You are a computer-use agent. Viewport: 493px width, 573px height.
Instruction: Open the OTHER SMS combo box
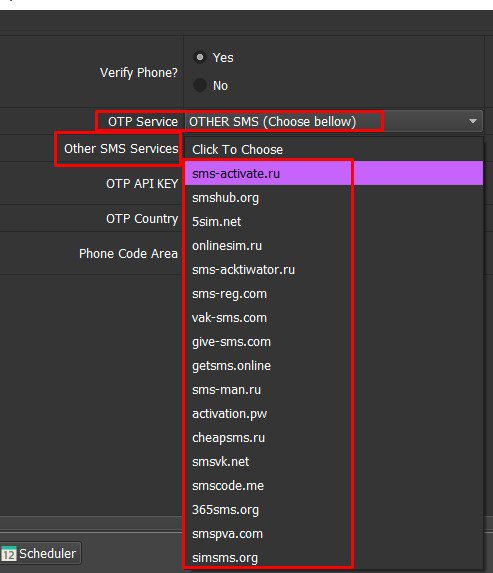tap(334, 121)
